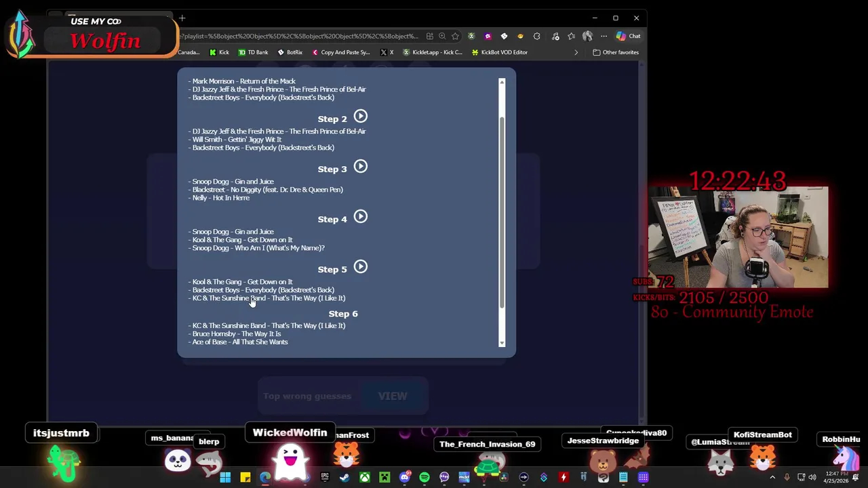The width and height of the screenshot is (868, 488).
Task: Open Minecraft from the taskbar
Action: (384, 477)
